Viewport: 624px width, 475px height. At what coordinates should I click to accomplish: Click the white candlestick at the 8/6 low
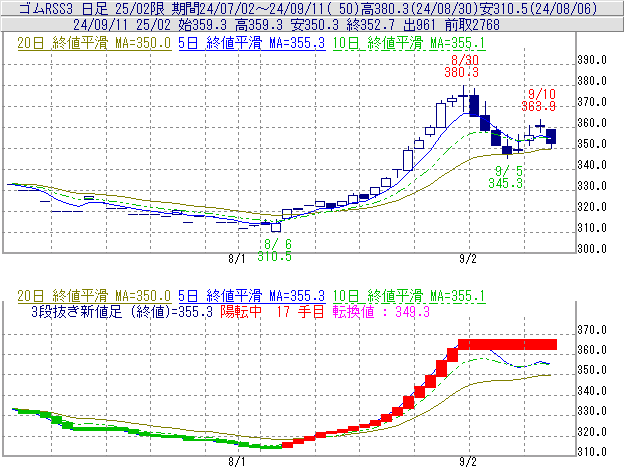[276, 227]
